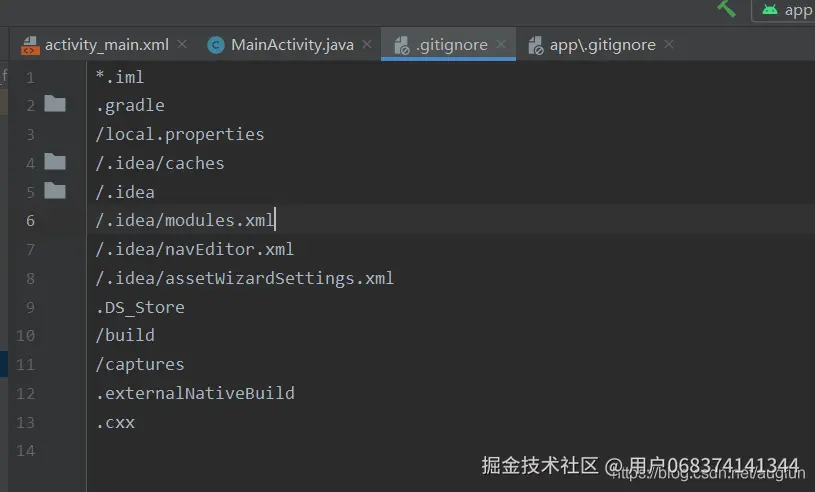Switch to the MainActivity.java tab

point(291,45)
